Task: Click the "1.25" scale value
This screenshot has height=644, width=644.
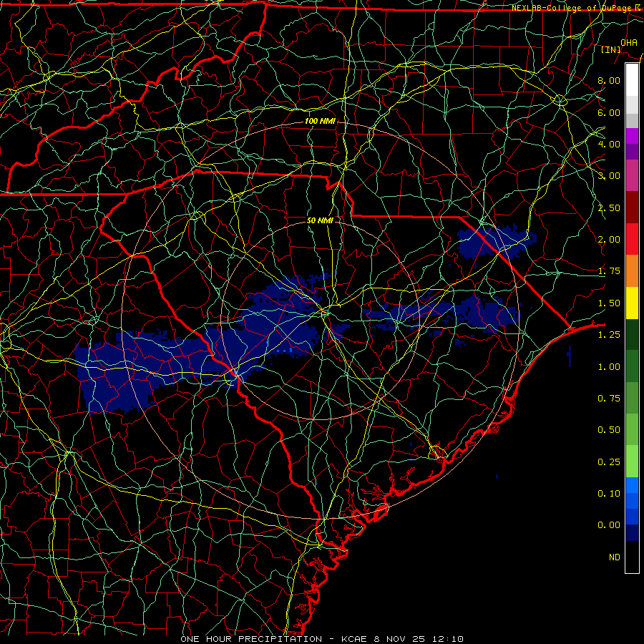Action: 609,334
